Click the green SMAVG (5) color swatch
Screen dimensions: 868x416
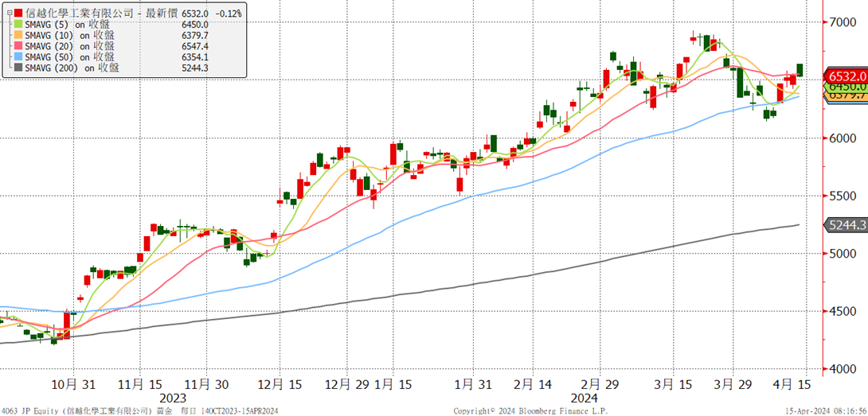tap(17, 24)
